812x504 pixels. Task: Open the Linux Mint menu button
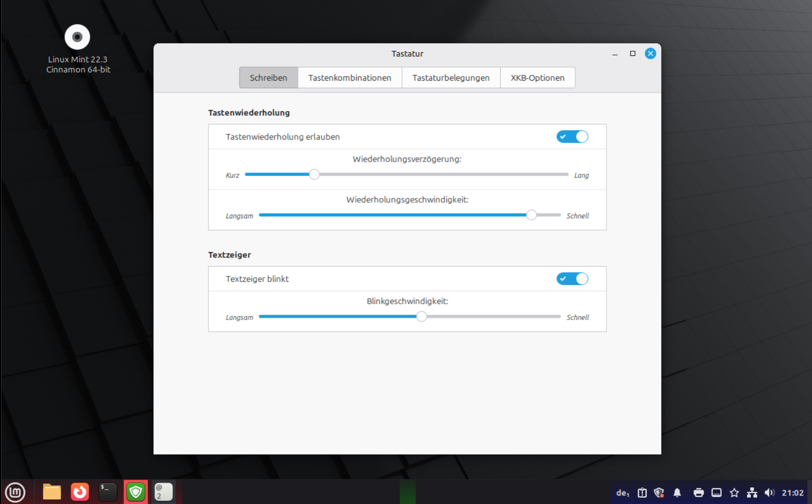click(15, 492)
